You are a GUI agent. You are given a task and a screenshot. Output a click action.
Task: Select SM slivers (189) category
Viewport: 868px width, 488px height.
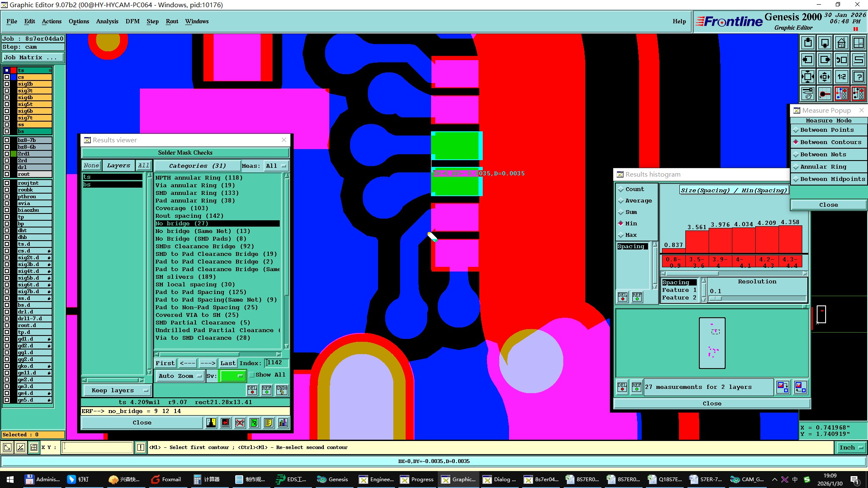185,277
